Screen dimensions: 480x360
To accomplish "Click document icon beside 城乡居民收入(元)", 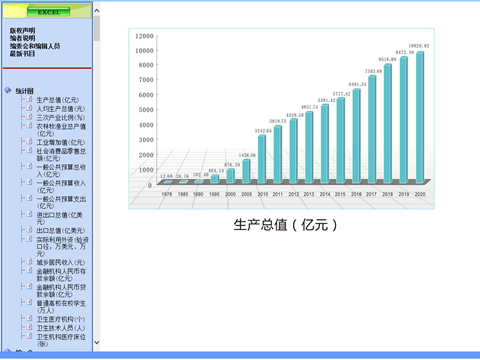I will (29, 261).
